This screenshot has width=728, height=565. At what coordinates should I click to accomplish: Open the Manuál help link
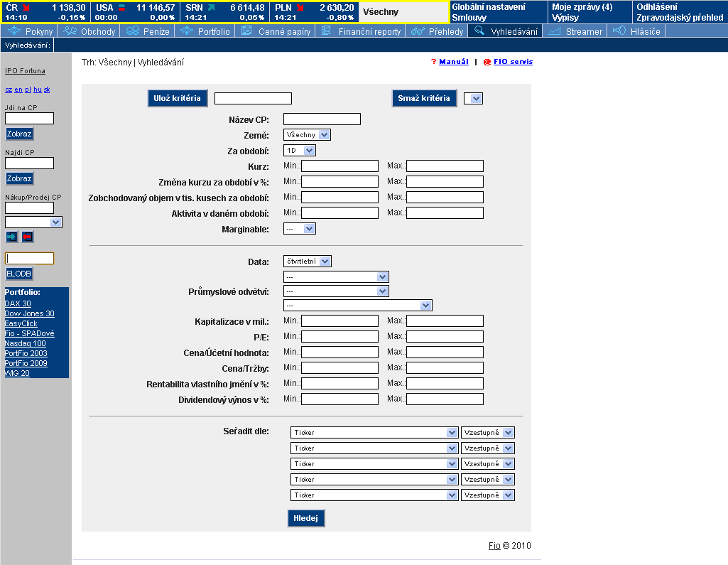453,62
